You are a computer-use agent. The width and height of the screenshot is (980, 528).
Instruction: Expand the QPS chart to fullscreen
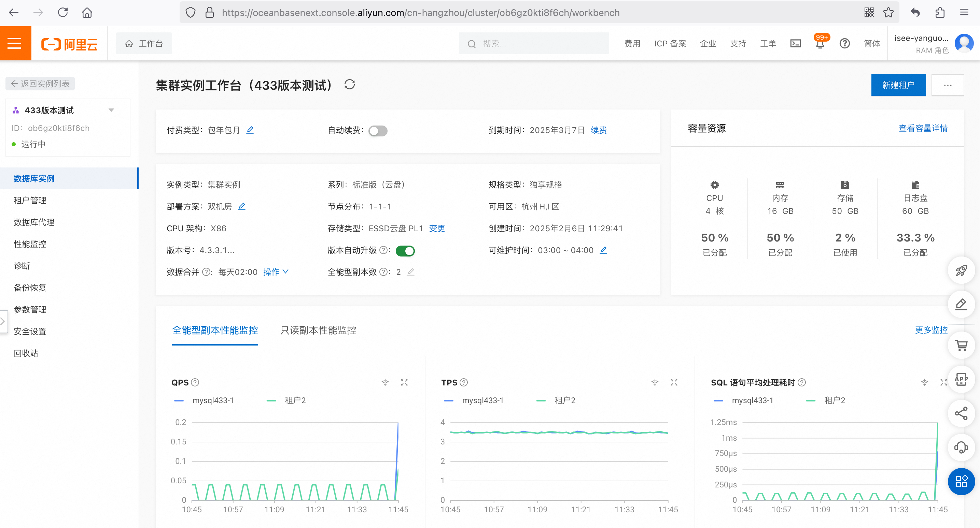[x=404, y=382]
